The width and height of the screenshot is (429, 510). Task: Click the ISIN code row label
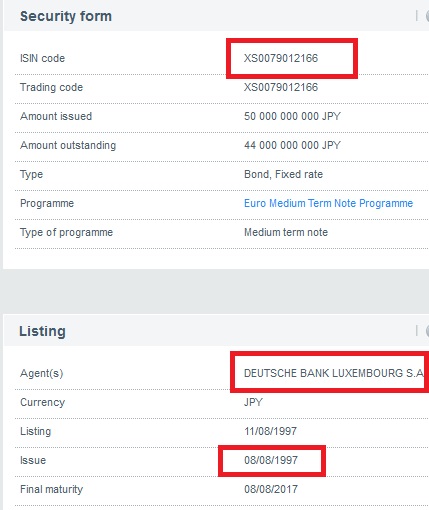pos(42,58)
